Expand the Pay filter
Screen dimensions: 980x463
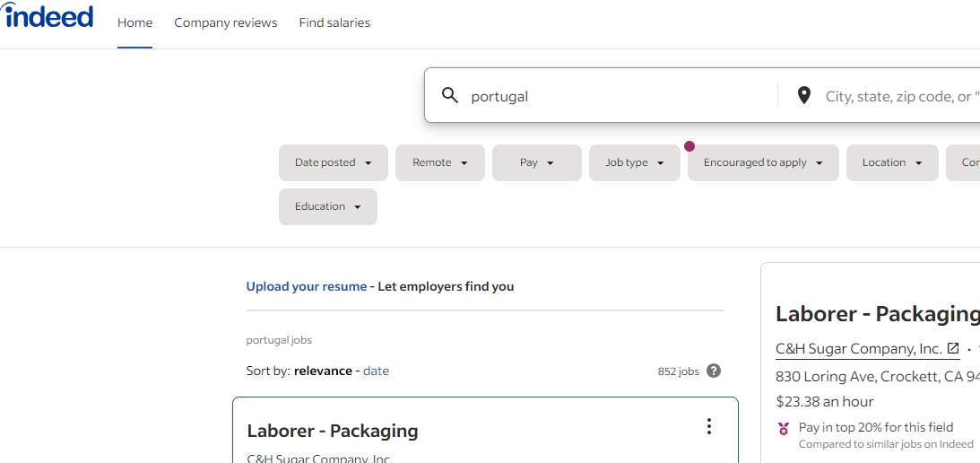(536, 162)
